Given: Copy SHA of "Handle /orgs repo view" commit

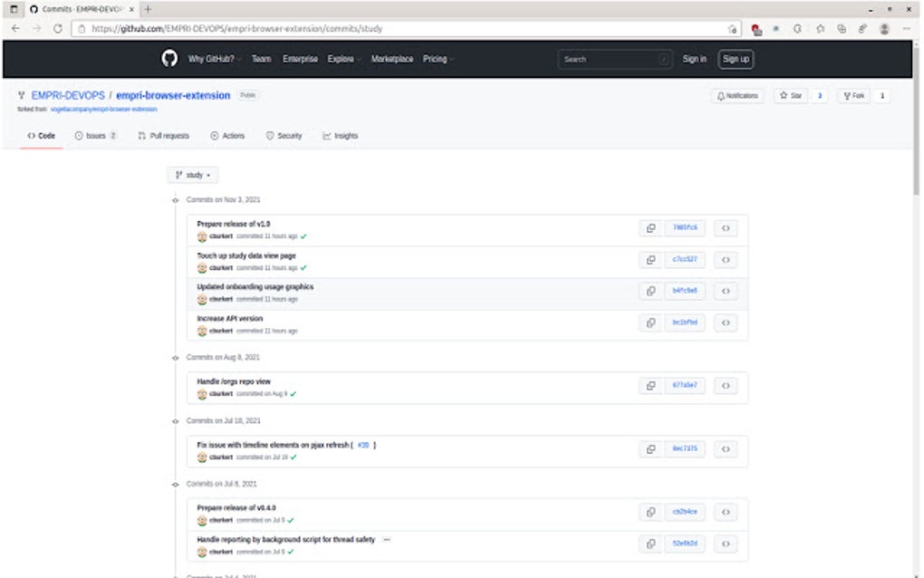Looking at the screenshot, I should tap(650, 385).
